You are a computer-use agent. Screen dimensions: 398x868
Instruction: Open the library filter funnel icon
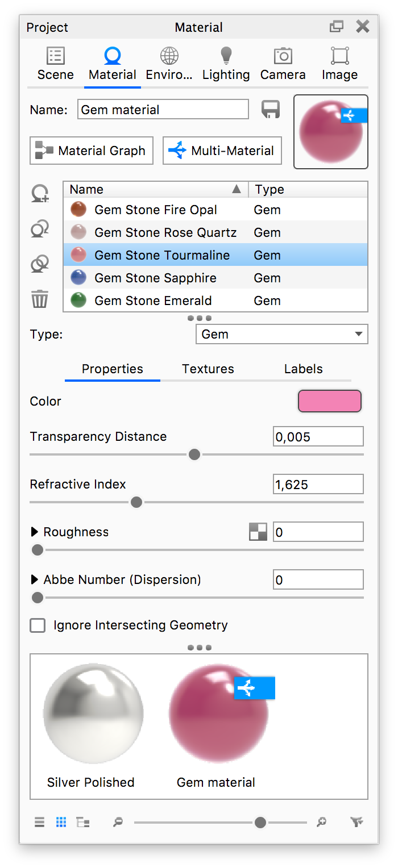[356, 822]
